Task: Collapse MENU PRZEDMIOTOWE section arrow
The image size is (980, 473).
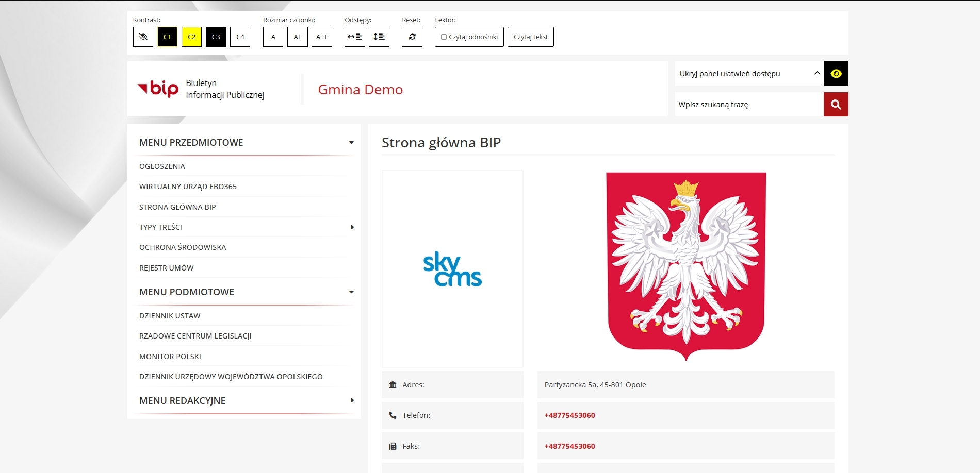Action: [x=351, y=143]
